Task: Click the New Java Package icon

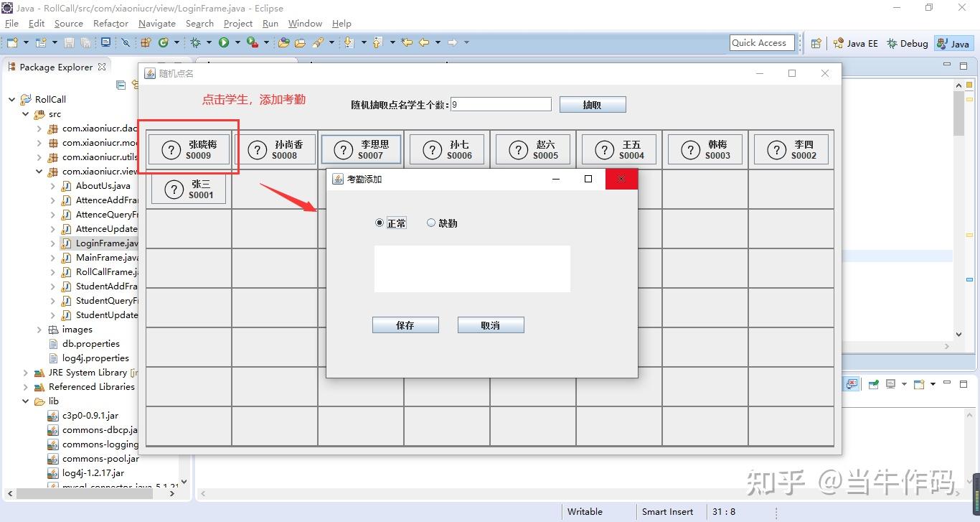Action: 146,43
